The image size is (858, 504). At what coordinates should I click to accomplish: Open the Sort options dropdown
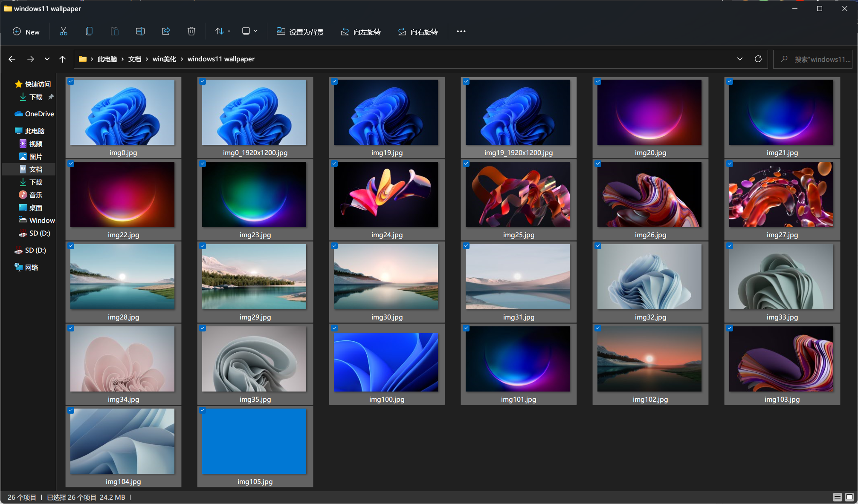pos(223,32)
